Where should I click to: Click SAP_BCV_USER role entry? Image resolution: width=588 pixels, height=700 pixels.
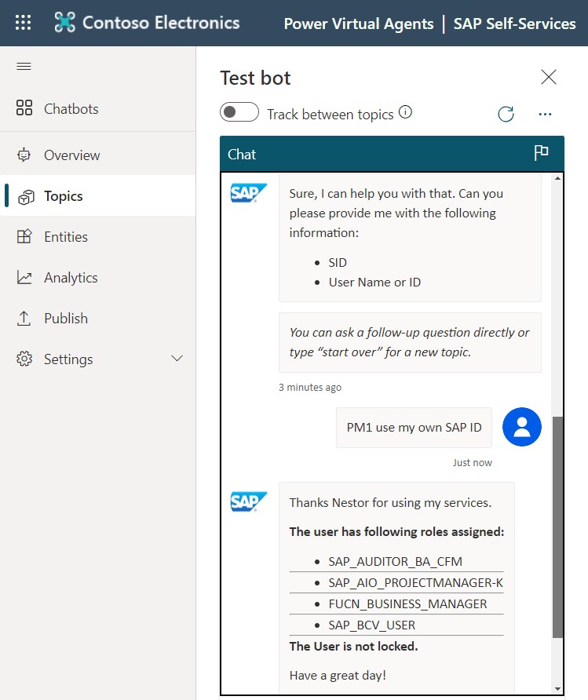pos(372,625)
